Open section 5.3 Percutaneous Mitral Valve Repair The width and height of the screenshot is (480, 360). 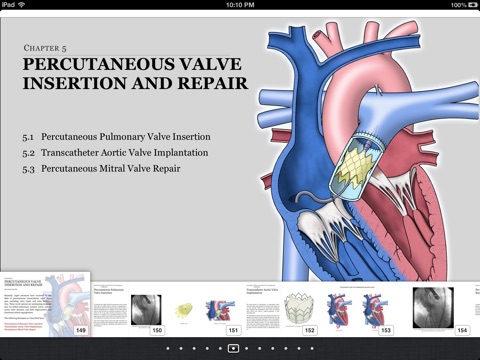point(101,169)
